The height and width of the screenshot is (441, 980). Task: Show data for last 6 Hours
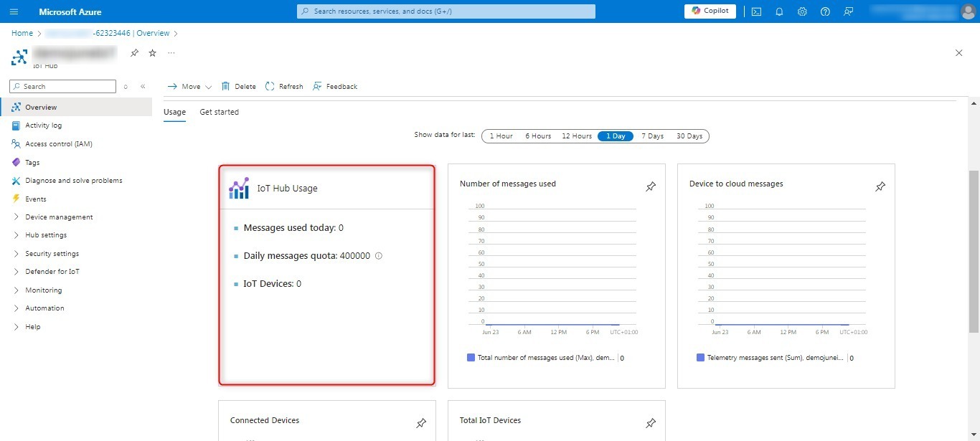pyautogui.click(x=538, y=136)
